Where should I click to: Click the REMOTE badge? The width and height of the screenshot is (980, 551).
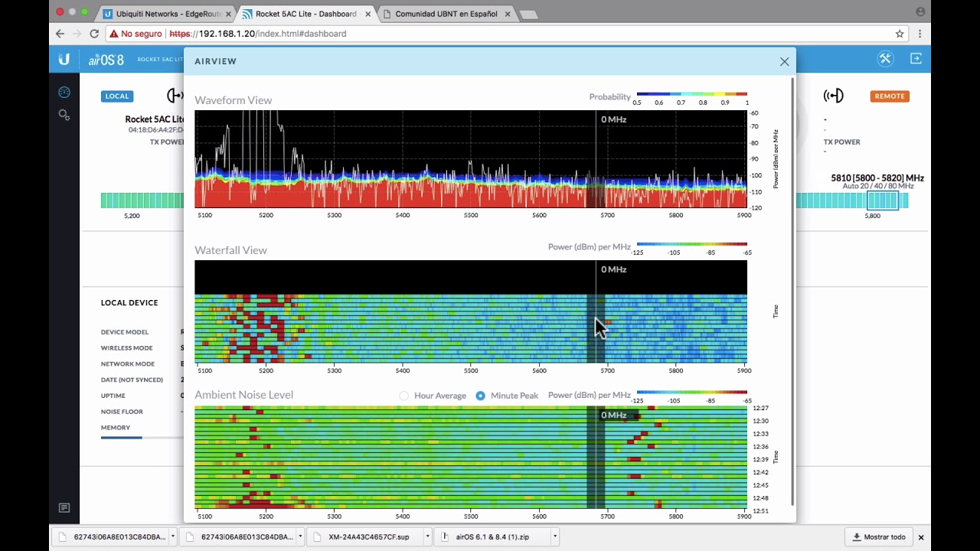click(890, 96)
